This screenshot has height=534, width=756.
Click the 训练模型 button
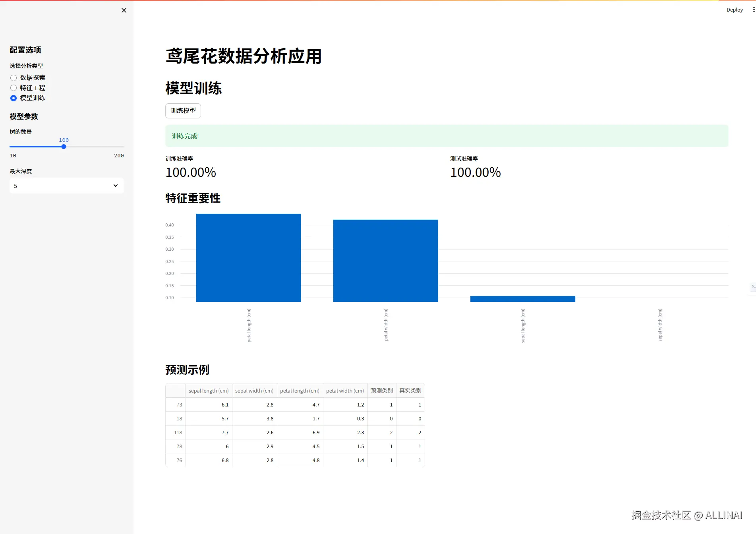(x=183, y=111)
